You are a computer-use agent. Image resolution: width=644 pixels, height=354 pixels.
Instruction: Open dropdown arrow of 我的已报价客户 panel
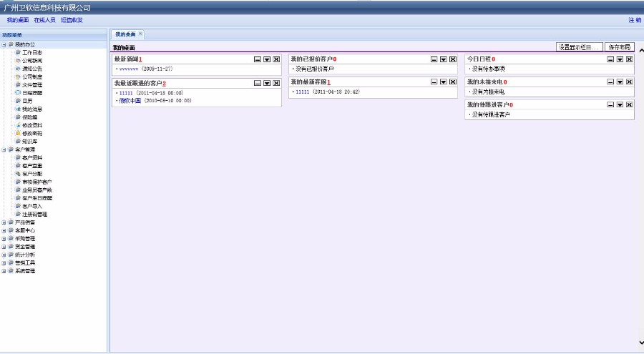[444, 59]
